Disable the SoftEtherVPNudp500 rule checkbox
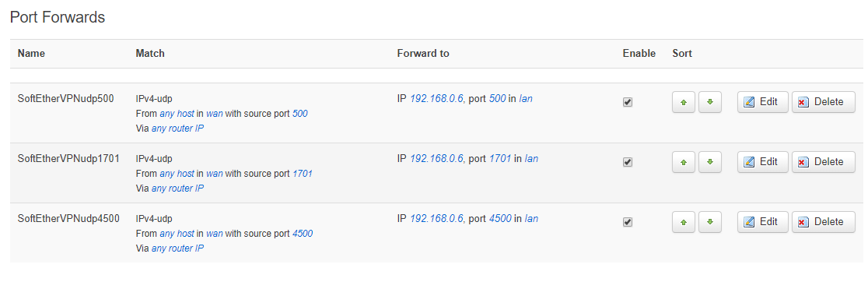 tap(627, 103)
